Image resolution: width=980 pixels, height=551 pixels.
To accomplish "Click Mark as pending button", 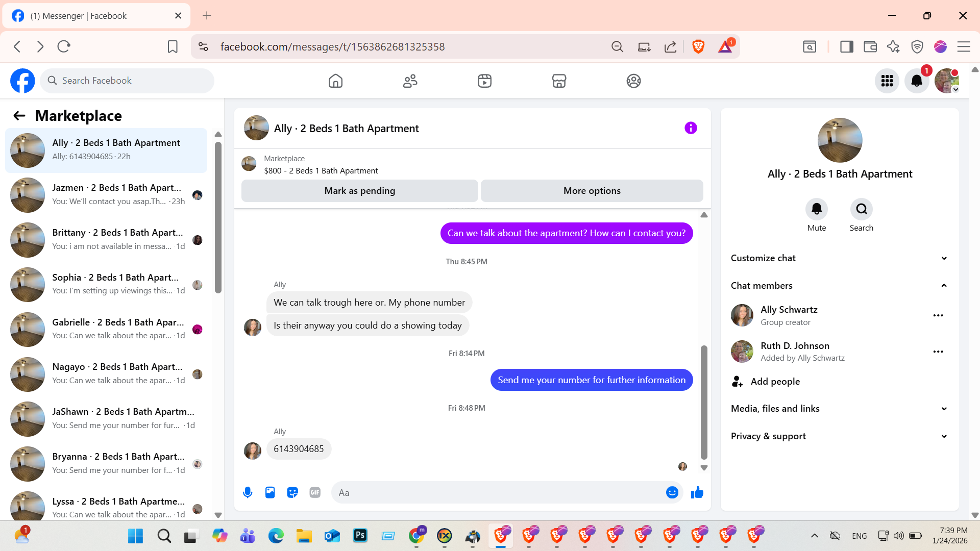I will click(359, 191).
